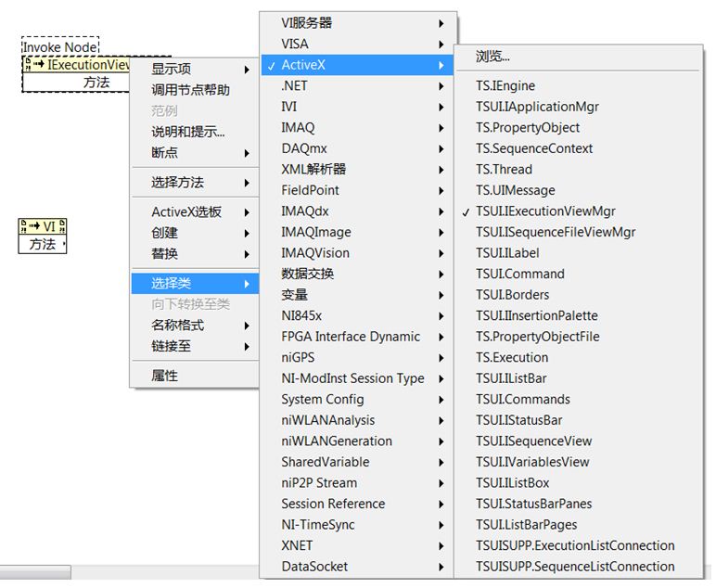
Task: Open the 选择类 submenu
Action: [x=171, y=283]
